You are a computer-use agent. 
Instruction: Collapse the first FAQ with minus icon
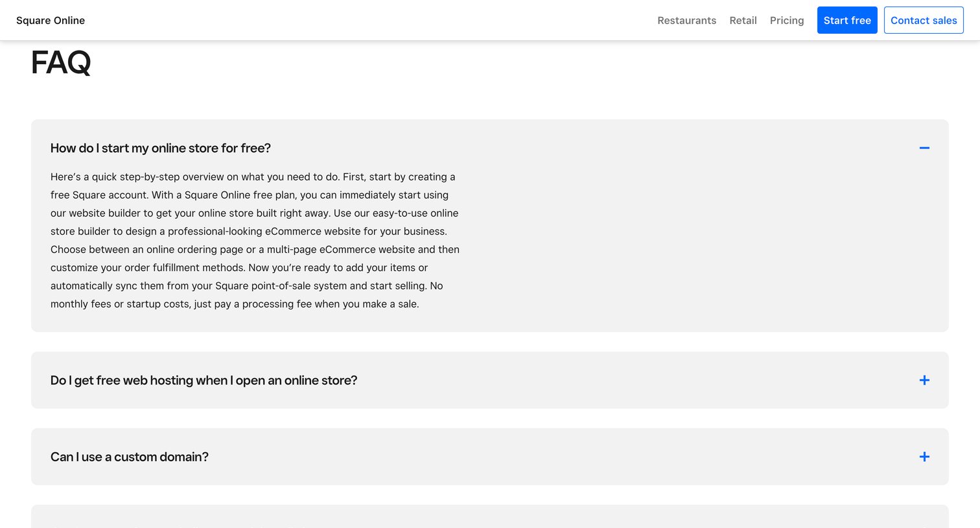coord(924,148)
